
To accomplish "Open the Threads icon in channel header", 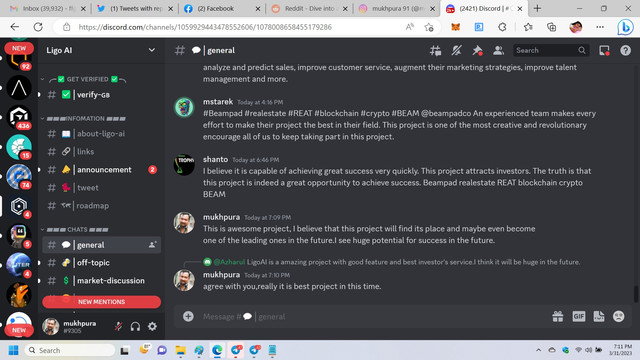I will click(435, 51).
